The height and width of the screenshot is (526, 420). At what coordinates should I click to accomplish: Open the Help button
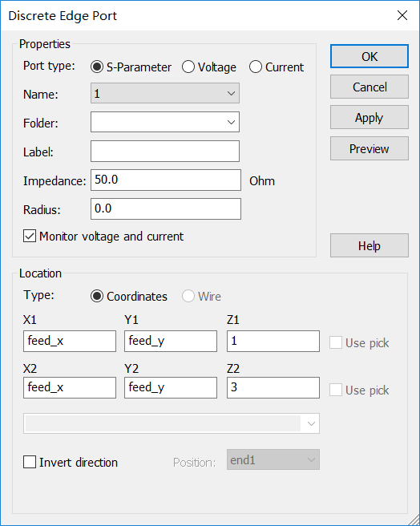point(370,245)
